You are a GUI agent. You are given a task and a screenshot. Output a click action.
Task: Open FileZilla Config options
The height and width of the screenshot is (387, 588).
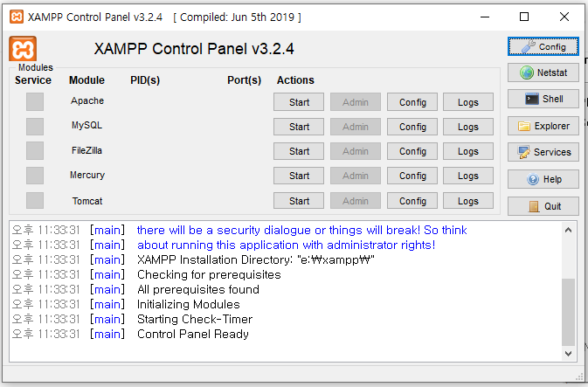tap(412, 151)
